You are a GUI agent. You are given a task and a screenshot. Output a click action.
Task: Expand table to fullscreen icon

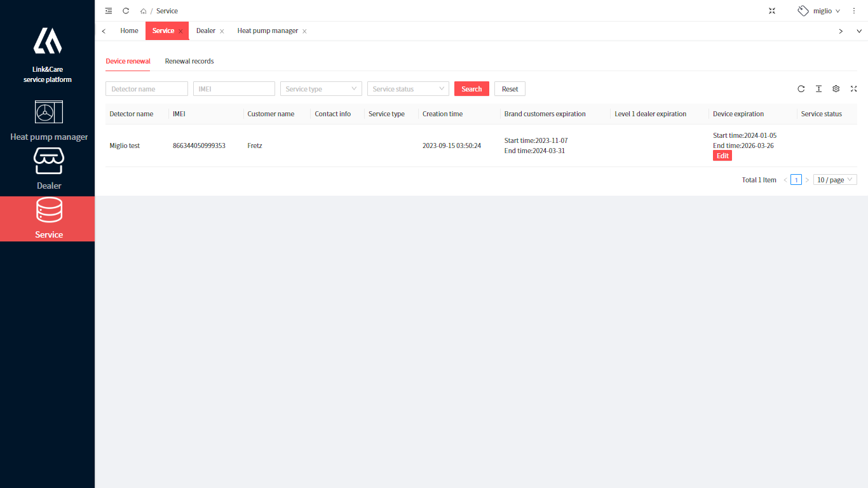coord(853,89)
